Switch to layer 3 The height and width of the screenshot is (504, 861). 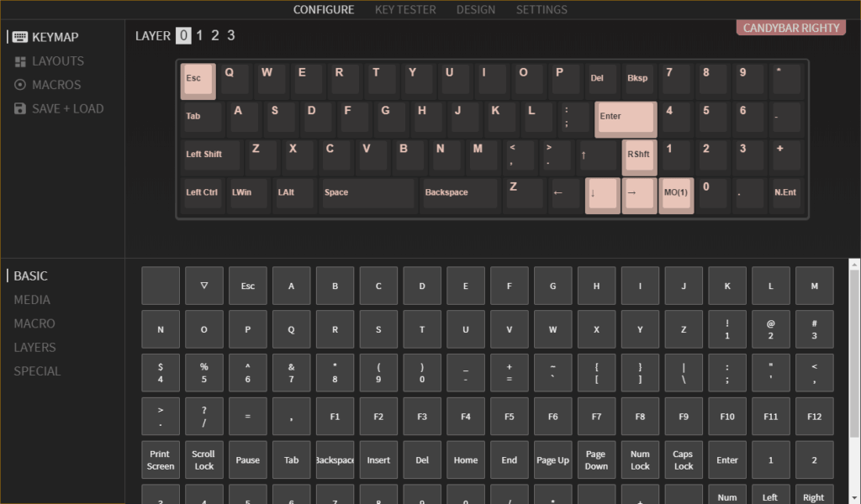coord(231,35)
